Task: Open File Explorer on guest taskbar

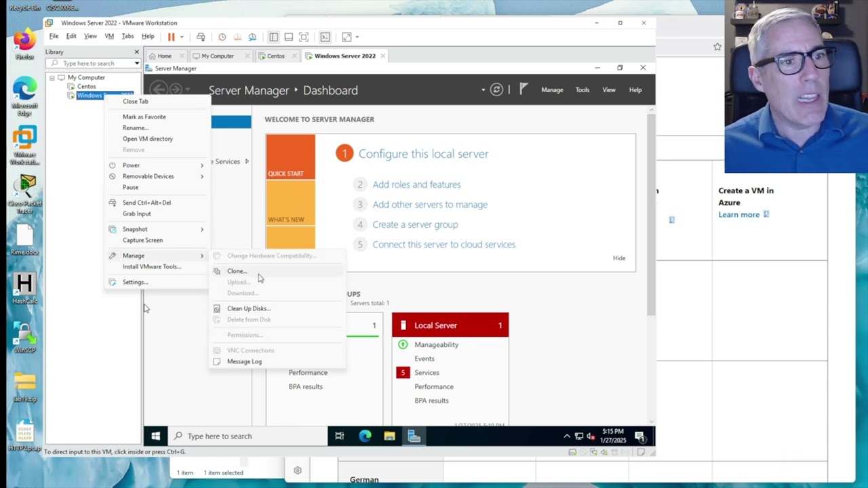Action: pyautogui.click(x=389, y=436)
